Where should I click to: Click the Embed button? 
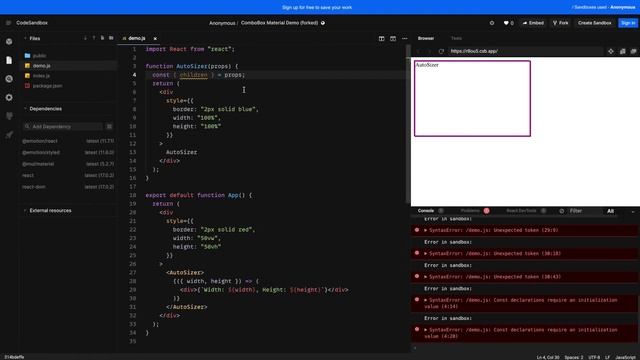click(533, 23)
